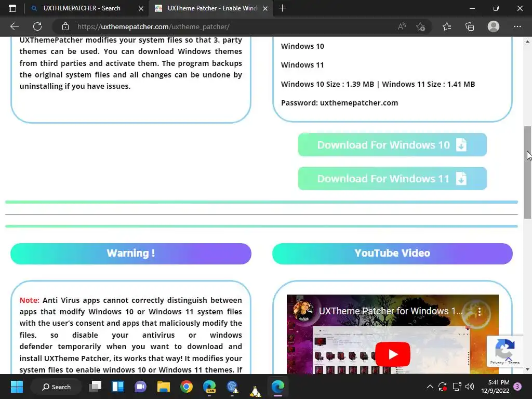Open the tab actions menu icon

(12, 8)
